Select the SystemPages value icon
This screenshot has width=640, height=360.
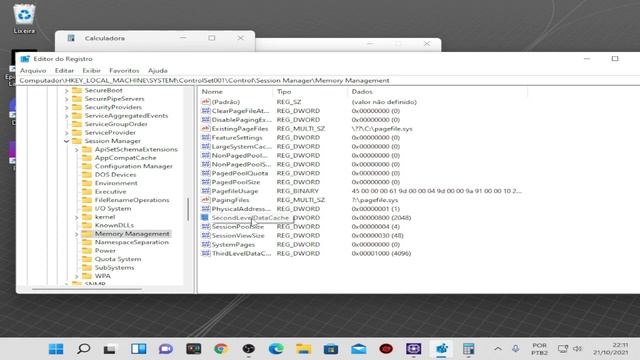206,244
